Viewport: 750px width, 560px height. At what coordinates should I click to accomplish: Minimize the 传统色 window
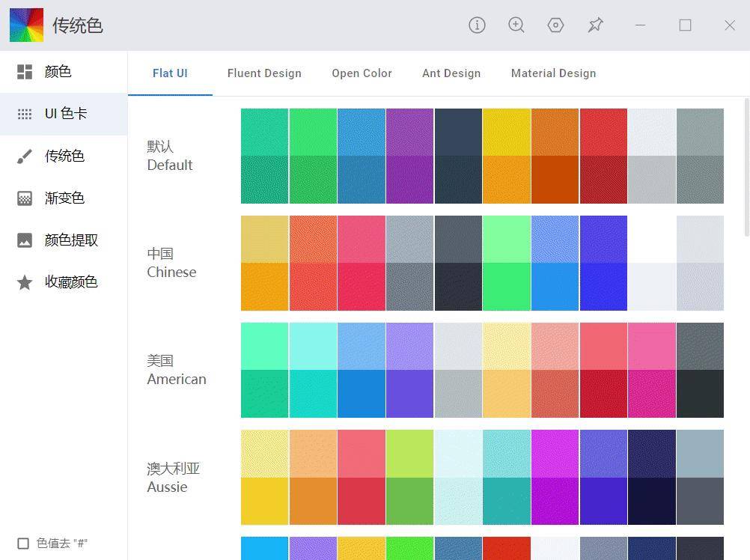click(x=640, y=25)
